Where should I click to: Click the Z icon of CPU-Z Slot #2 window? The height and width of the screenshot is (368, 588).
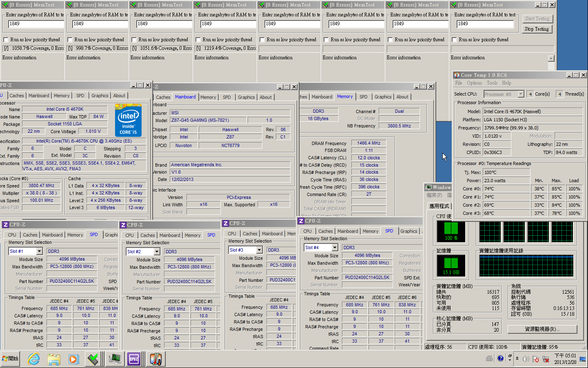point(123,225)
